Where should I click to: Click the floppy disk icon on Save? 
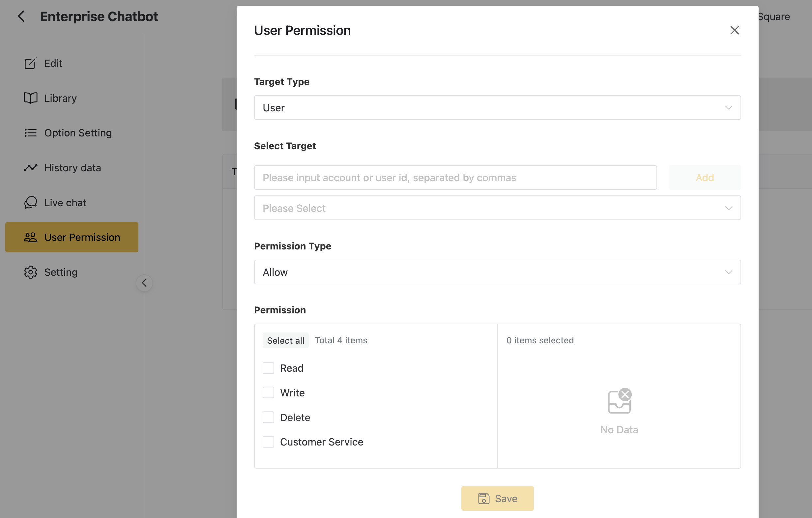pyautogui.click(x=483, y=499)
